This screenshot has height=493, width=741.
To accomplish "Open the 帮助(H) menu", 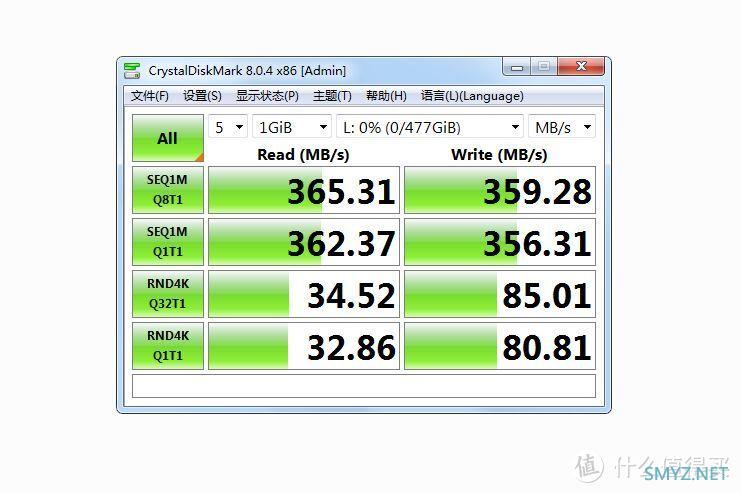I will coord(386,96).
